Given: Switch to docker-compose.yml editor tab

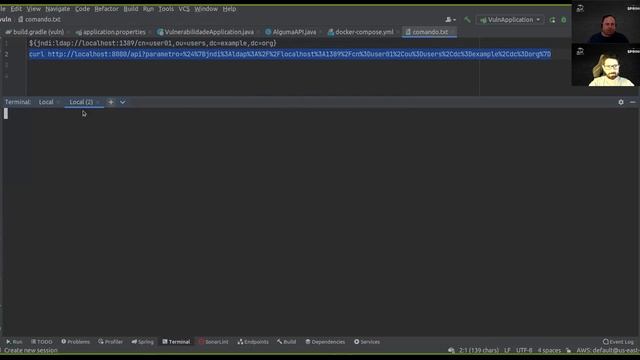Looking at the screenshot, I should [x=361, y=32].
